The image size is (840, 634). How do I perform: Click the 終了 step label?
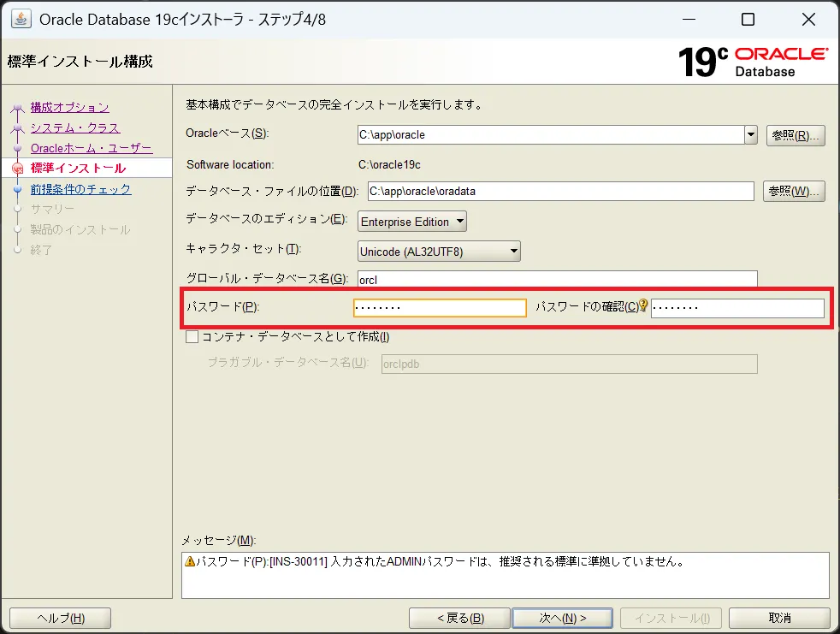[41, 250]
